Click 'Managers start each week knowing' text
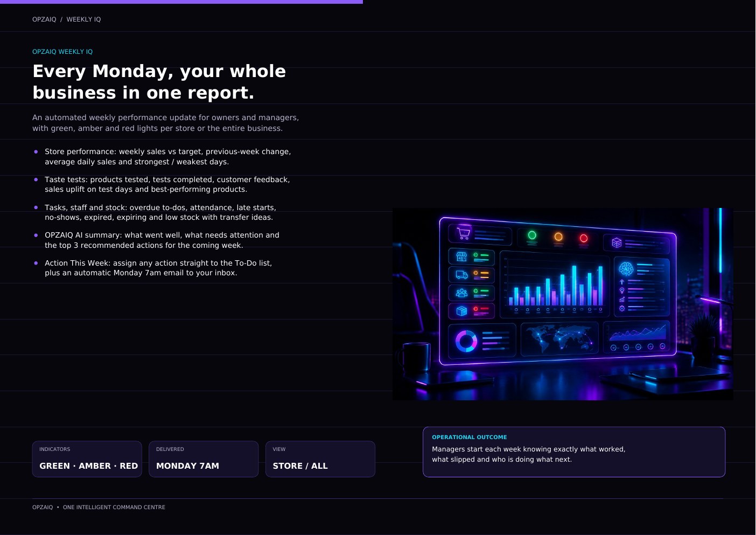 [529, 454]
